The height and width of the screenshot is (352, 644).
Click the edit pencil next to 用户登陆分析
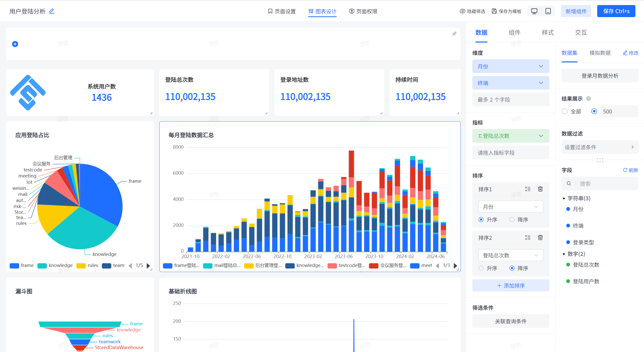tap(52, 11)
